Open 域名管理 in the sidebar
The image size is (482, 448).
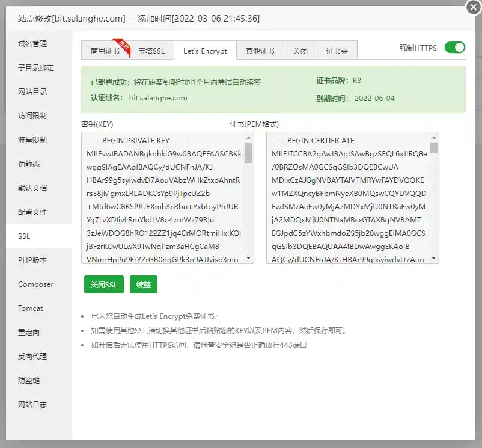[x=32, y=44]
